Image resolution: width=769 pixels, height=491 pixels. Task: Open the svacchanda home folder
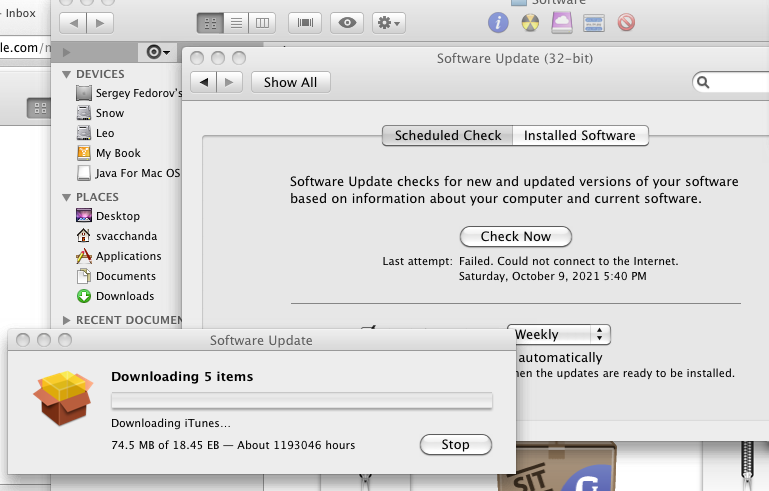(117, 236)
